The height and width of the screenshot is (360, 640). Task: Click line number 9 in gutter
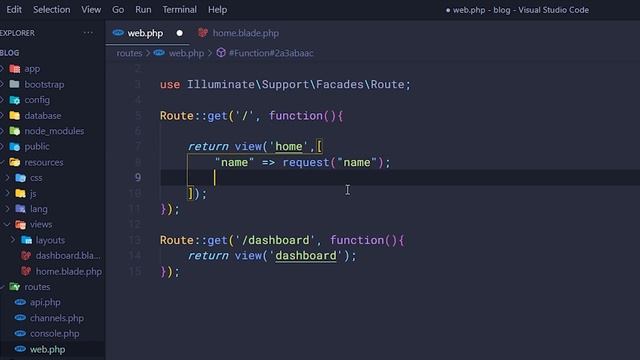coord(138,177)
